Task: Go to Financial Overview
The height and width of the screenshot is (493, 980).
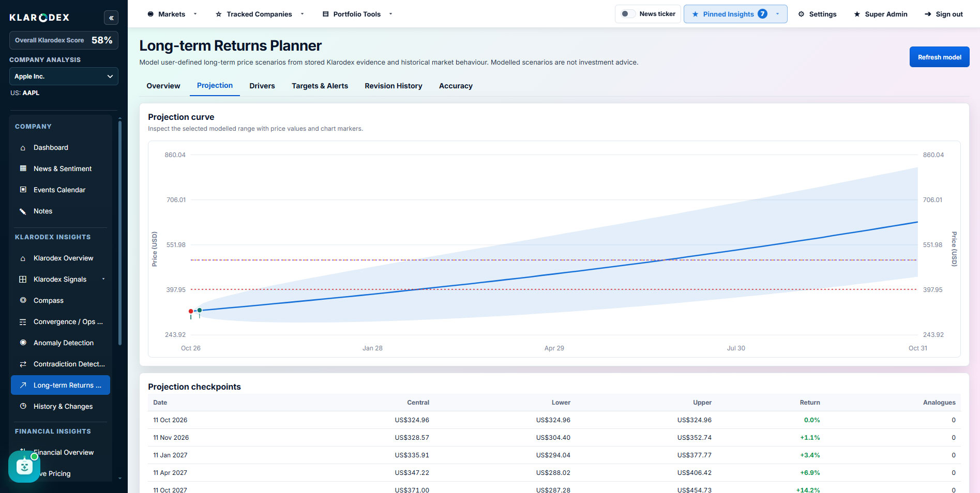Action: pyautogui.click(x=64, y=453)
